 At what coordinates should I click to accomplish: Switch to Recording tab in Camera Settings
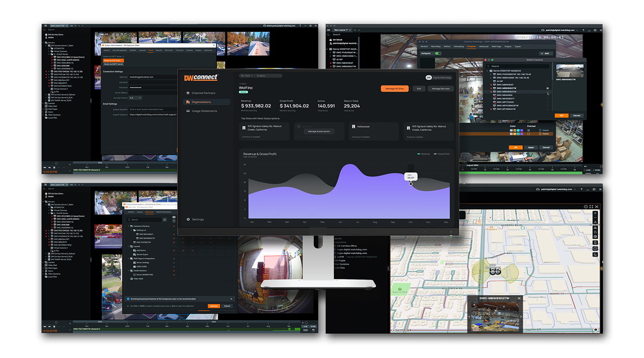(436, 46)
